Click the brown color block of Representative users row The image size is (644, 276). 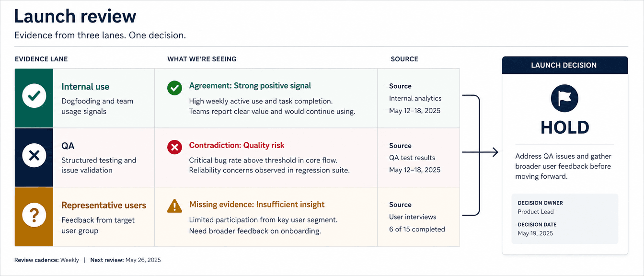click(34, 217)
